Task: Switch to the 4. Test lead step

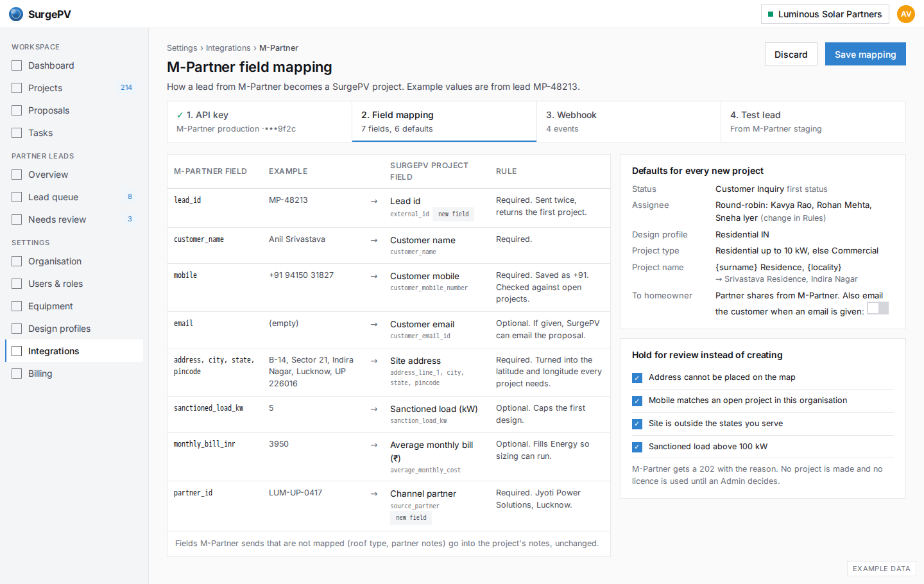Action: point(813,121)
